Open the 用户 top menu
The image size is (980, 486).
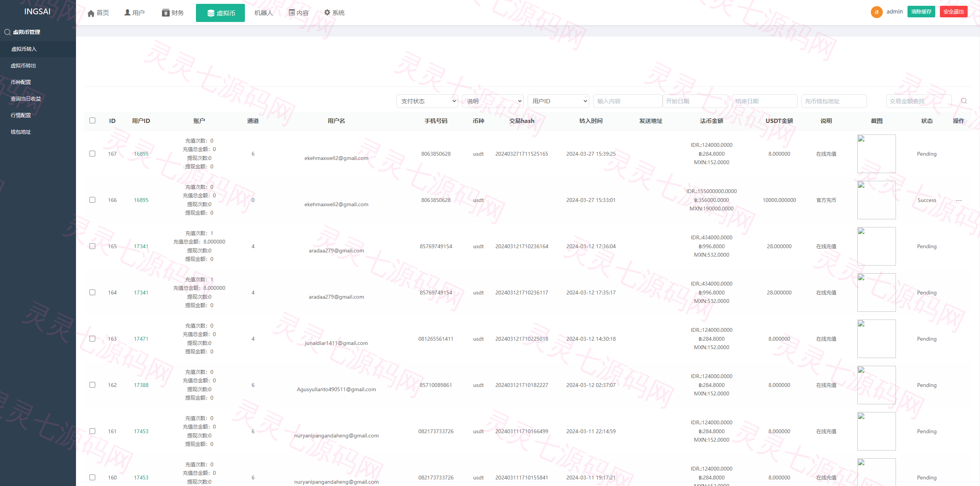coord(134,13)
